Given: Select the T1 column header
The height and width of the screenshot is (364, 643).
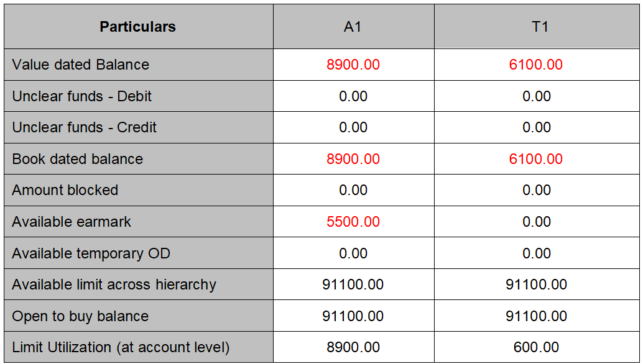Looking at the screenshot, I should (536, 27).
